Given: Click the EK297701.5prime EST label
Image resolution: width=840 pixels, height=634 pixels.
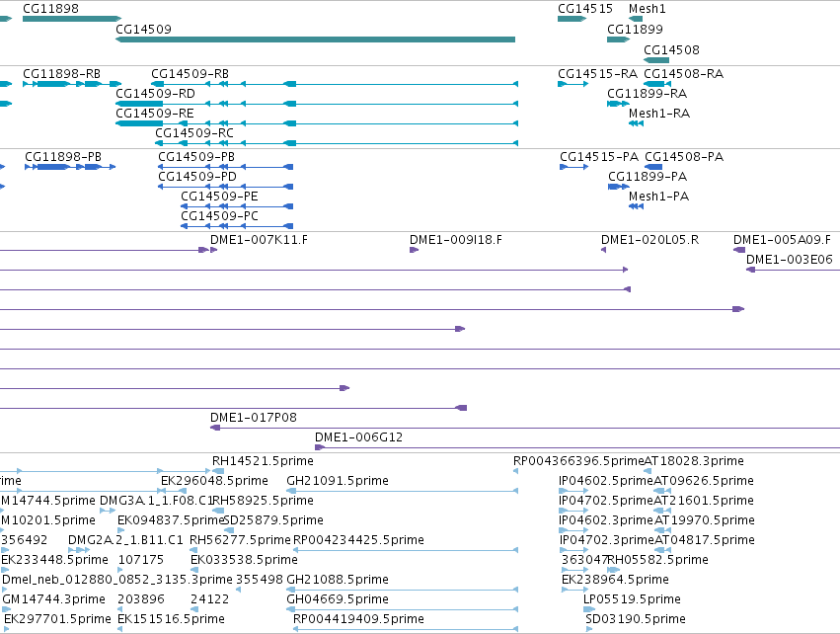Looking at the screenshot, I should coord(57,619).
